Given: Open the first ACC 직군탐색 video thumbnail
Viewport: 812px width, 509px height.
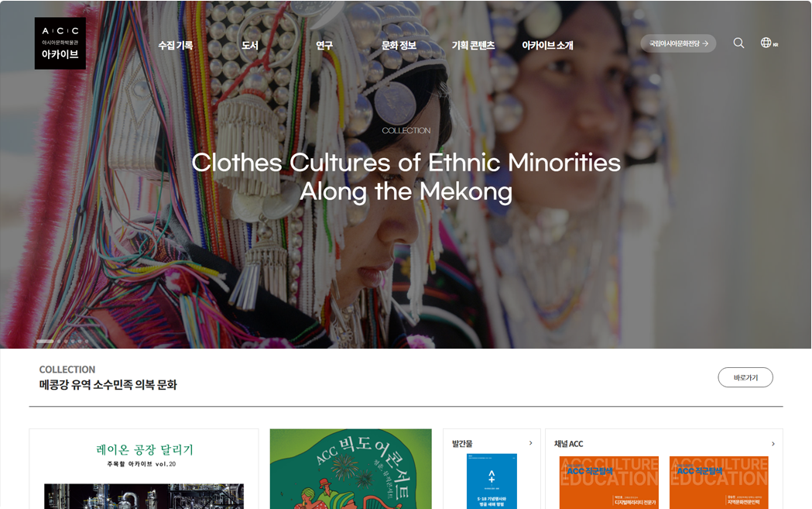Looking at the screenshot, I should pos(609,483).
